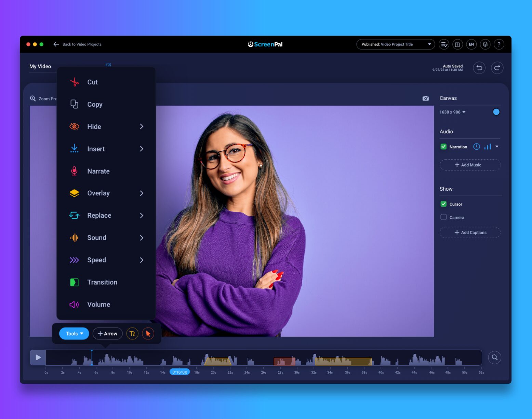Select Cut from the tools menu
532x419 pixels.
(92, 82)
